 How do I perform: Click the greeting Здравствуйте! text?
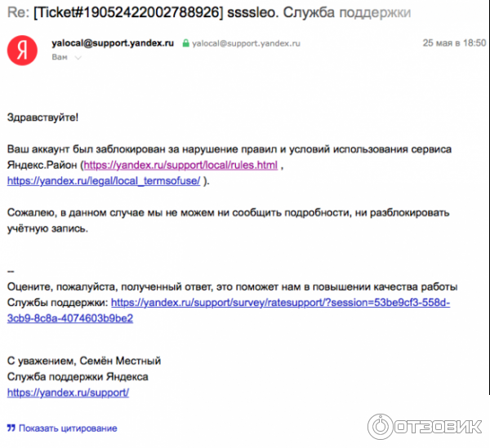[42, 118]
